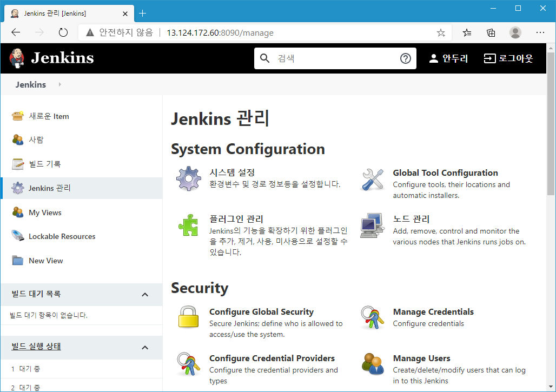Viewport: 556px width, 392px height.
Task: Open Manage Users link
Action: (x=422, y=358)
